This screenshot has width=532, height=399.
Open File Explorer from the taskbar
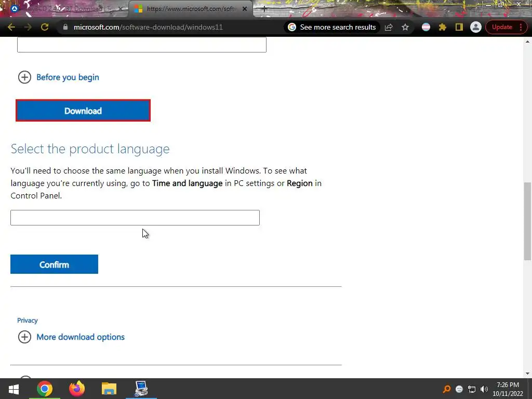[109, 389]
